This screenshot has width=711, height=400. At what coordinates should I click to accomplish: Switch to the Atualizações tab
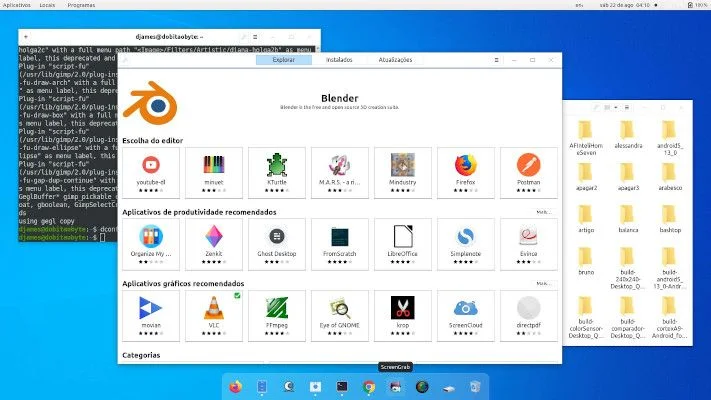coord(395,60)
